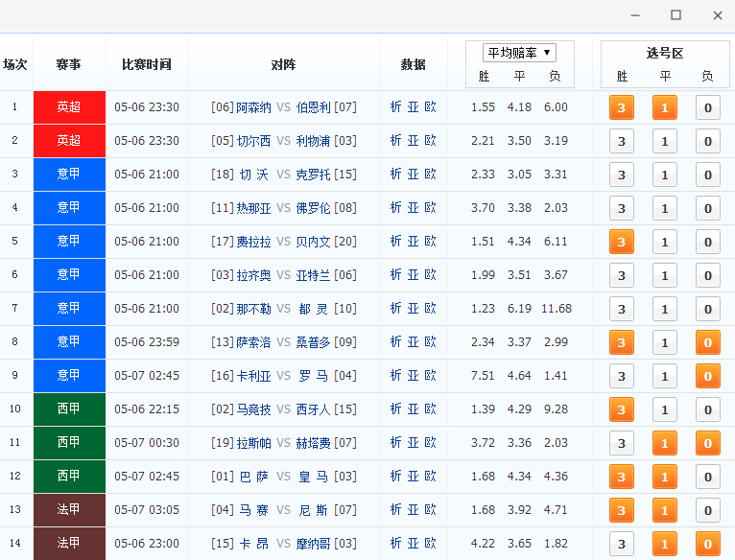Open 析 analysis for 费拉拉 vs 贝内文
This screenshot has width=735, height=560.
tap(396, 241)
